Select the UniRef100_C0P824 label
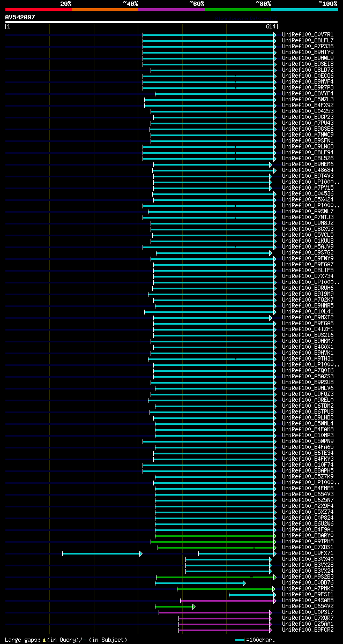Image resolution: width=343 pixels, height=644 pixels. click(308, 518)
